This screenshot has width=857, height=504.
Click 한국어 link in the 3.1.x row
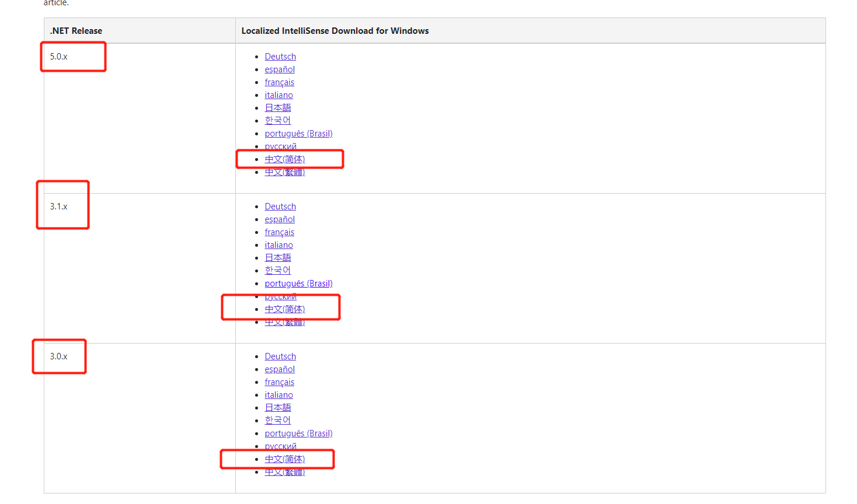(277, 271)
